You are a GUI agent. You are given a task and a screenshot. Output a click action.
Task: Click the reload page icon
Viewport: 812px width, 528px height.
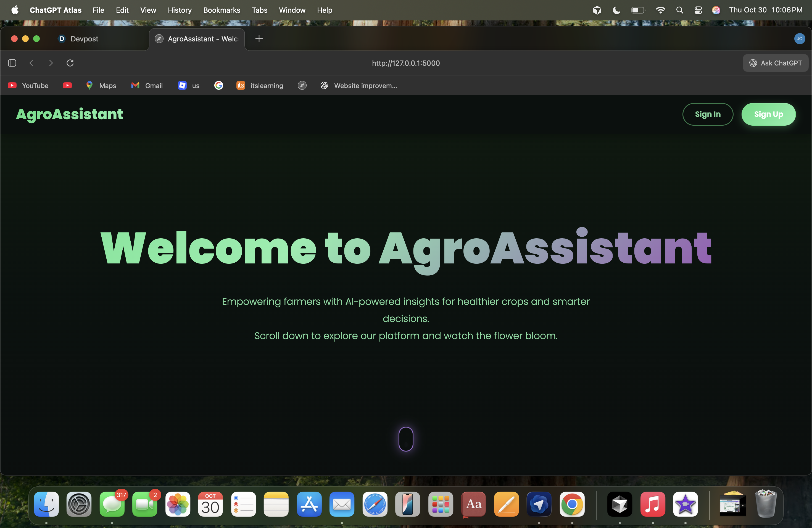(x=70, y=63)
